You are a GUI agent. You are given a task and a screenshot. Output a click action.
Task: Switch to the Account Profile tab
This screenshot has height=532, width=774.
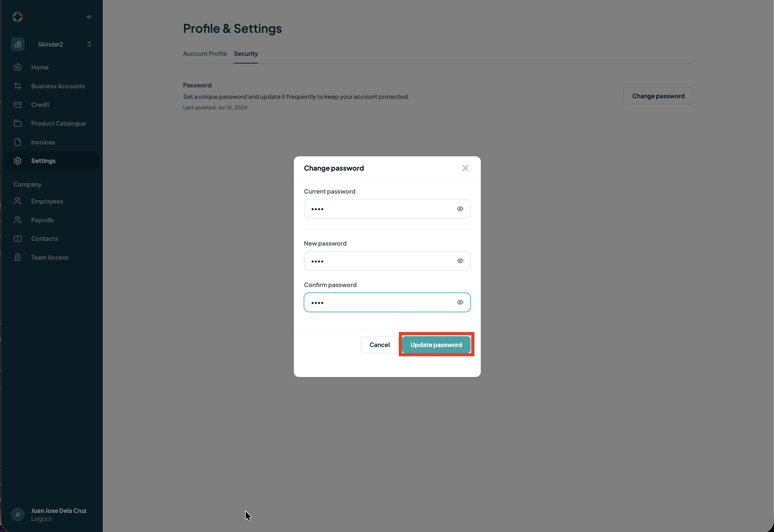pos(205,54)
